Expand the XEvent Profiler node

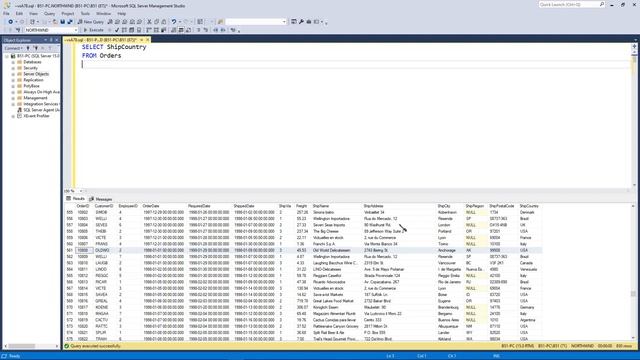click(13, 116)
